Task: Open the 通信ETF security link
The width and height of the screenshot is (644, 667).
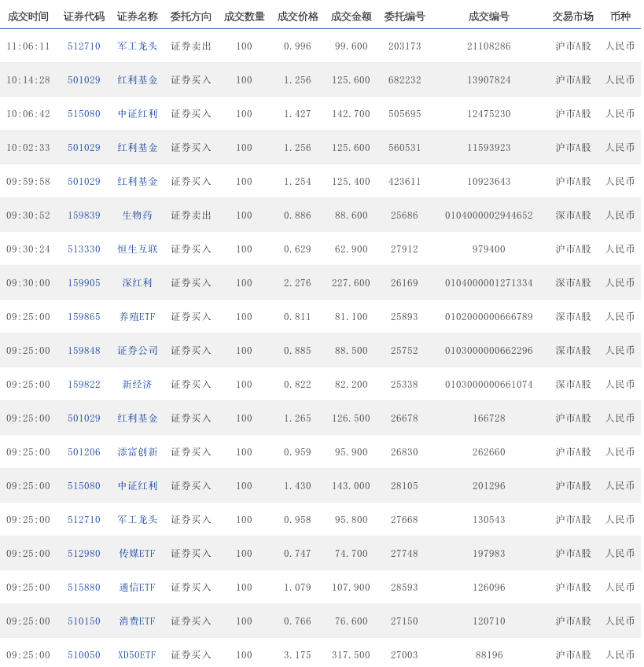Action: [138, 588]
